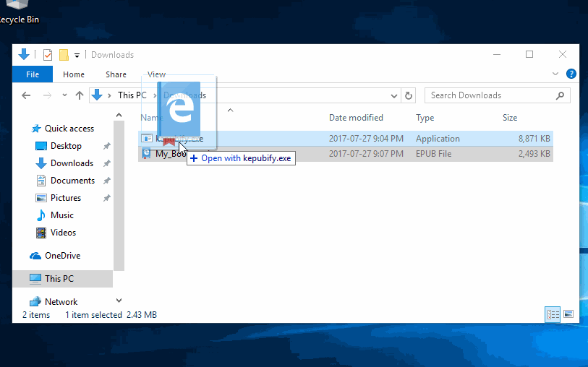This screenshot has width=588, height=367.
Task: Expand the ribbon with the chevron
Action: (x=555, y=74)
